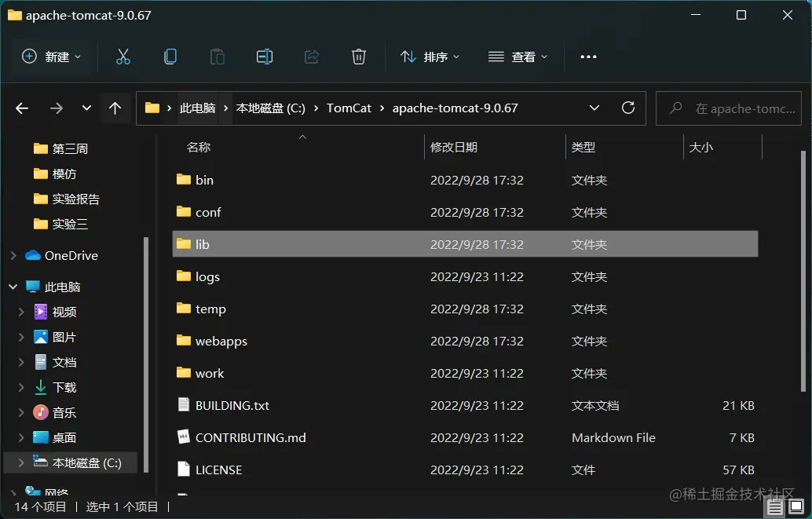Click the 57 KB size of LICENSE

(x=738, y=470)
